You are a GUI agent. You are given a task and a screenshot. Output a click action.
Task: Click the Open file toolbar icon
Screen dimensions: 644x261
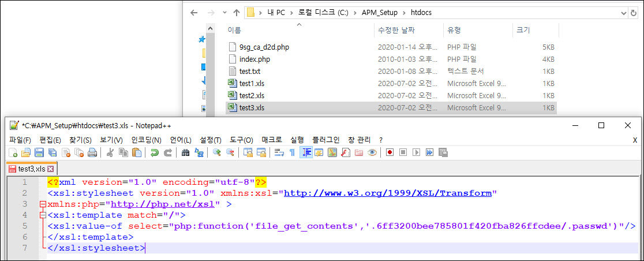click(x=26, y=153)
